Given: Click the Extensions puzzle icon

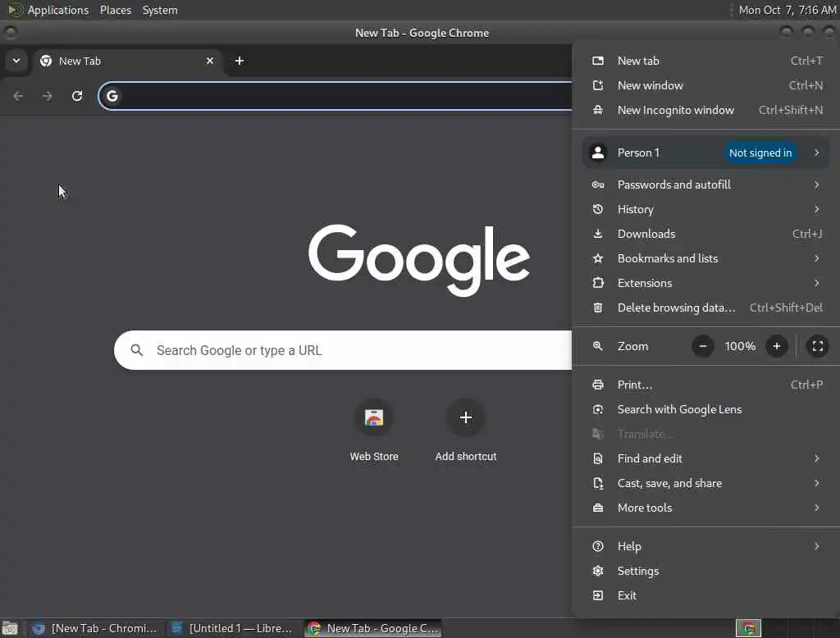Looking at the screenshot, I should (598, 283).
